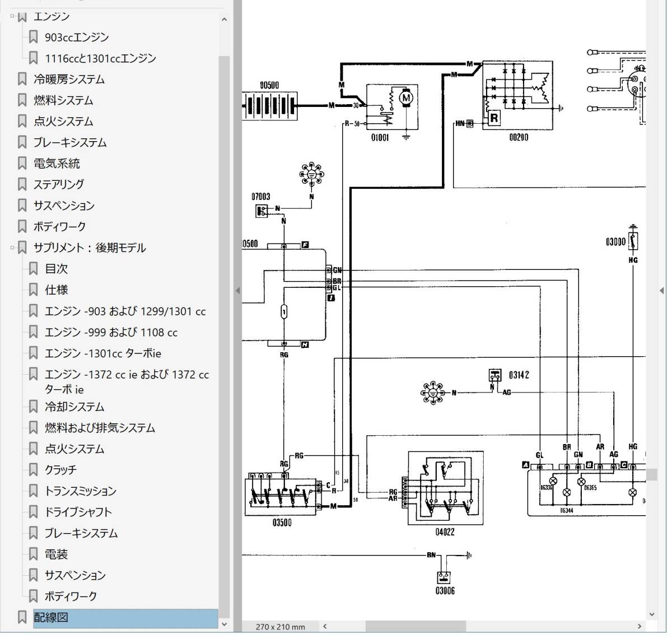Open the supplement ボディワーク bookmark
Image resolution: width=672 pixels, height=644 pixels.
[x=71, y=596]
